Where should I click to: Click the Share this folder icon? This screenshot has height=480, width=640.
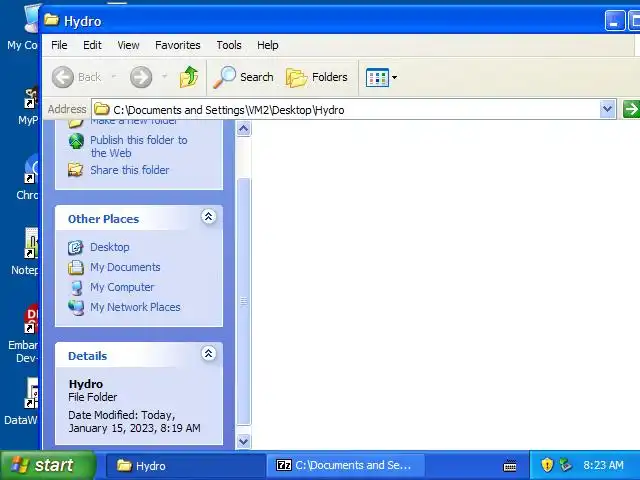(76, 170)
